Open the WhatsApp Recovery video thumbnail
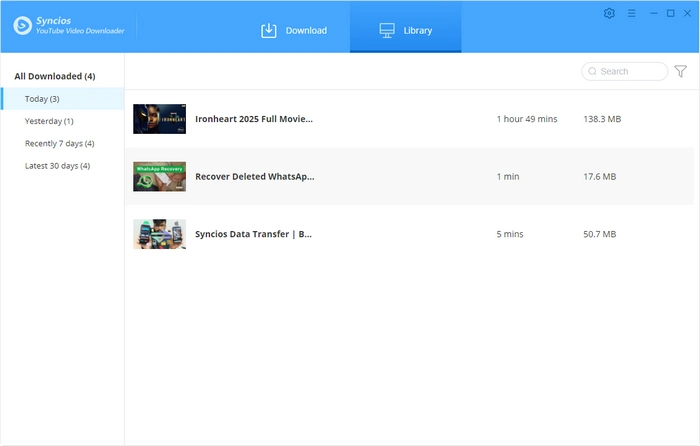This screenshot has height=446, width=700. 159,176
